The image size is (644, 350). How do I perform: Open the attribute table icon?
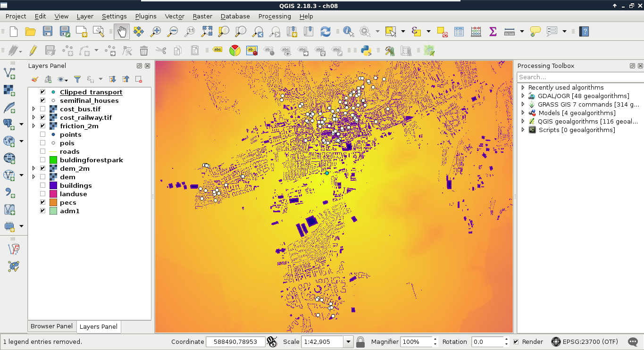(x=459, y=32)
